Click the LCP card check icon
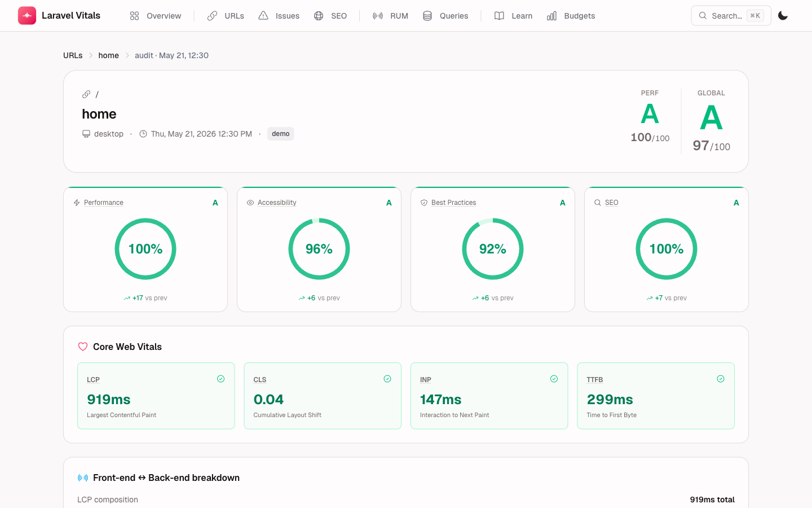The width and height of the screenshot is (812, 508). [221, 379]
